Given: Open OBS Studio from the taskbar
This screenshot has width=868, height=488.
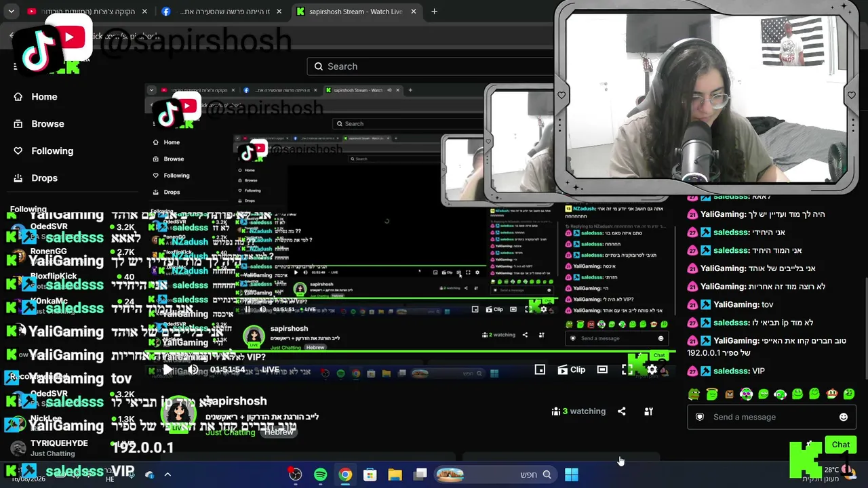Looking at the screenshot, I should (x=295, y=474).
